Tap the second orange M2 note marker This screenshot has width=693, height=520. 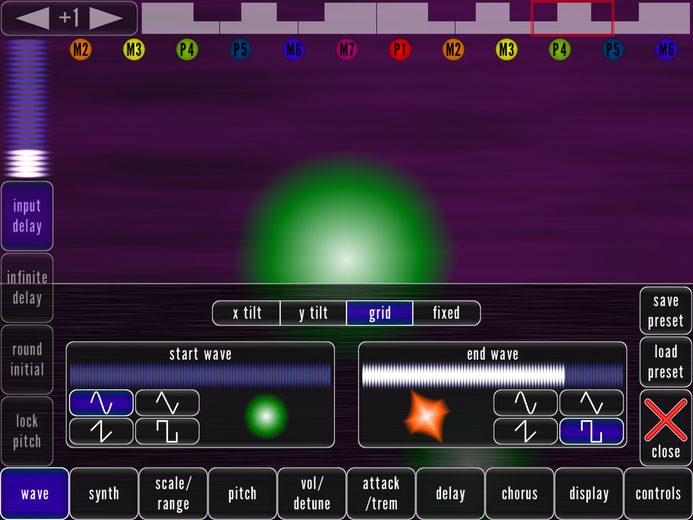(453, 49)
